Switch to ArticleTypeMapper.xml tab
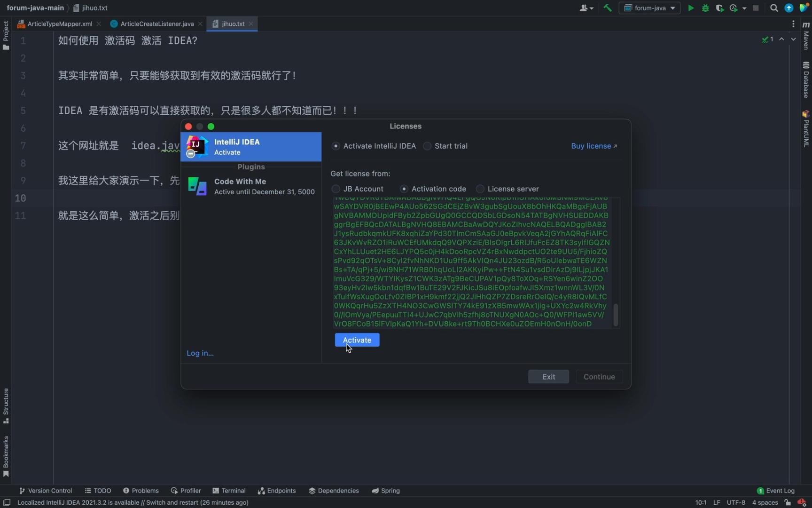 coord(60,24)
